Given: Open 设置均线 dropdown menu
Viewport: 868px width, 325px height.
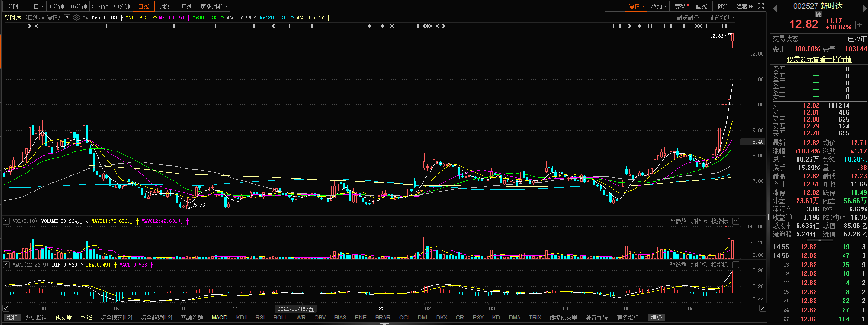Looking at the screenshot, I should coord(722,17).
